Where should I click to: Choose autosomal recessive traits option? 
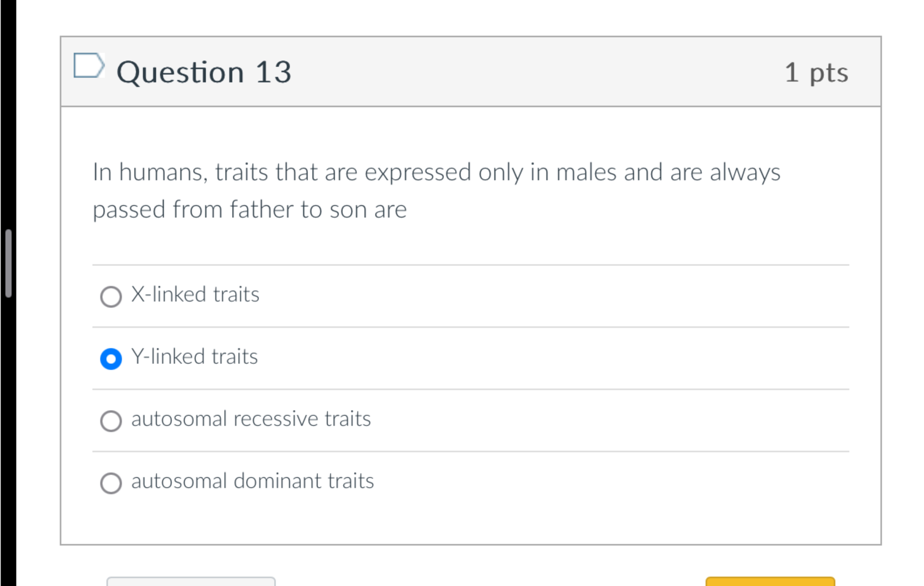(x=111, y=420)
